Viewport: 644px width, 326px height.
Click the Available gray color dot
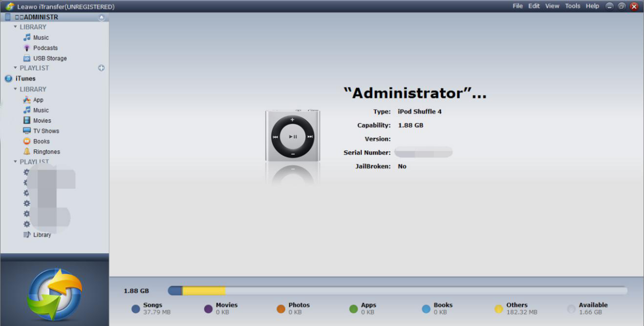571,309
